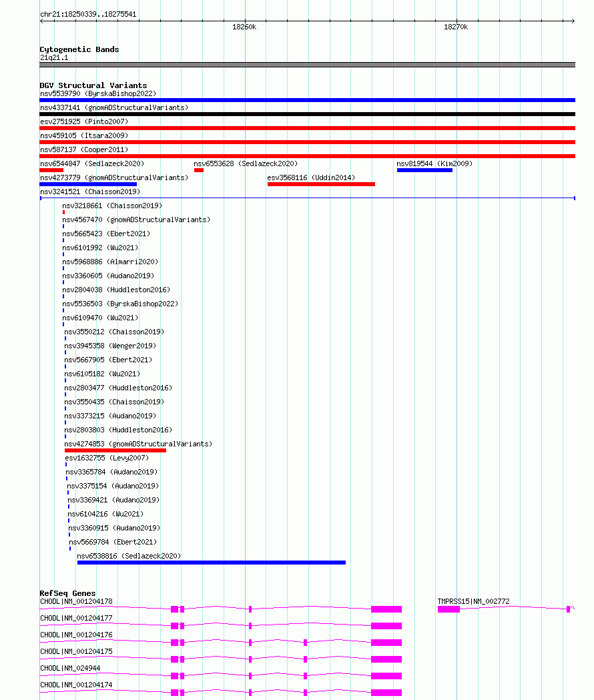Click CHODL|NM_001204177 transcript label
Viewport: 594px width, 700px height.
[x=76, y=619]
